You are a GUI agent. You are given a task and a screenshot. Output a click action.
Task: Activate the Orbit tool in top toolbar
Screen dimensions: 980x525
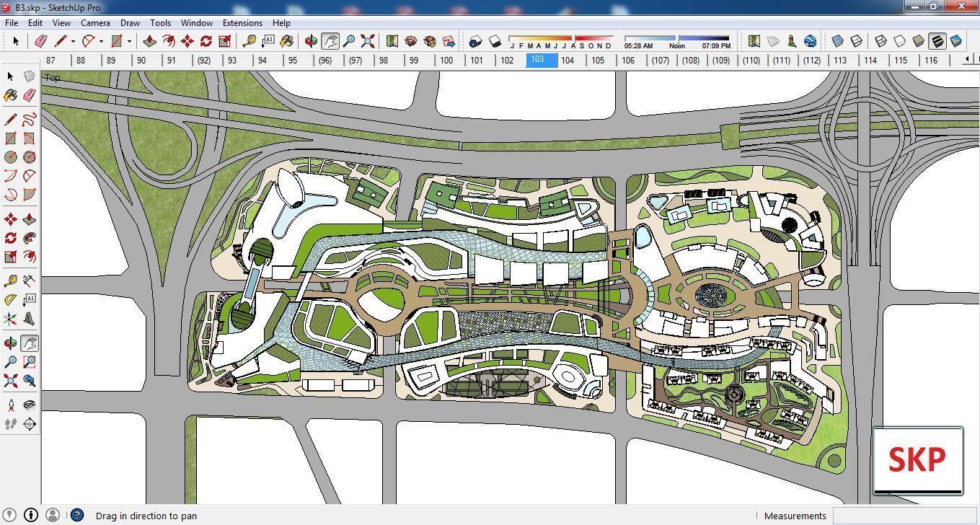click(x=312, y=41)
